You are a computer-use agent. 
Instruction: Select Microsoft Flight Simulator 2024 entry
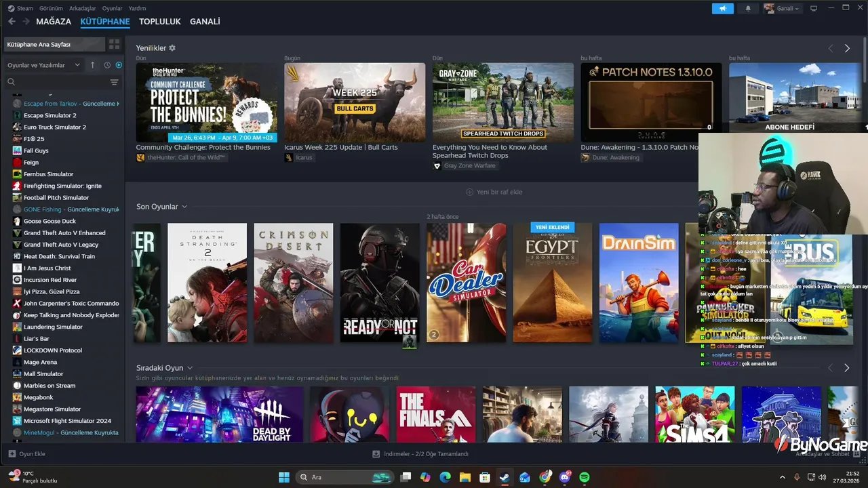coord(66,421)
